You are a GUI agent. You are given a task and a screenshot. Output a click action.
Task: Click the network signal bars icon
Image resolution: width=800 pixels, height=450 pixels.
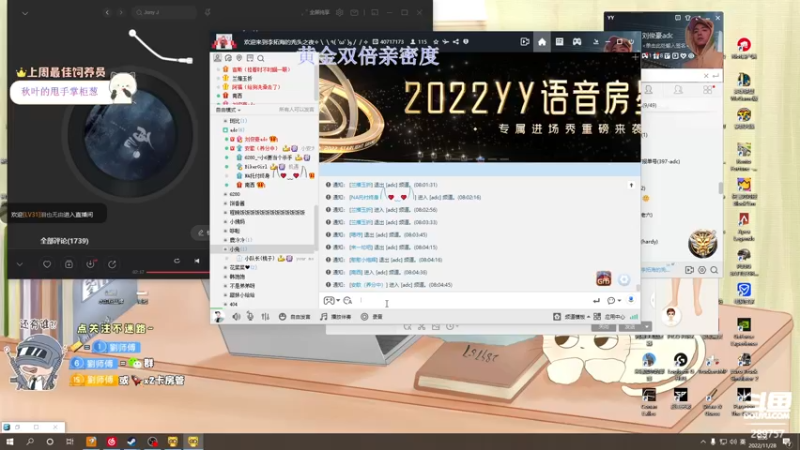(634, 317)
